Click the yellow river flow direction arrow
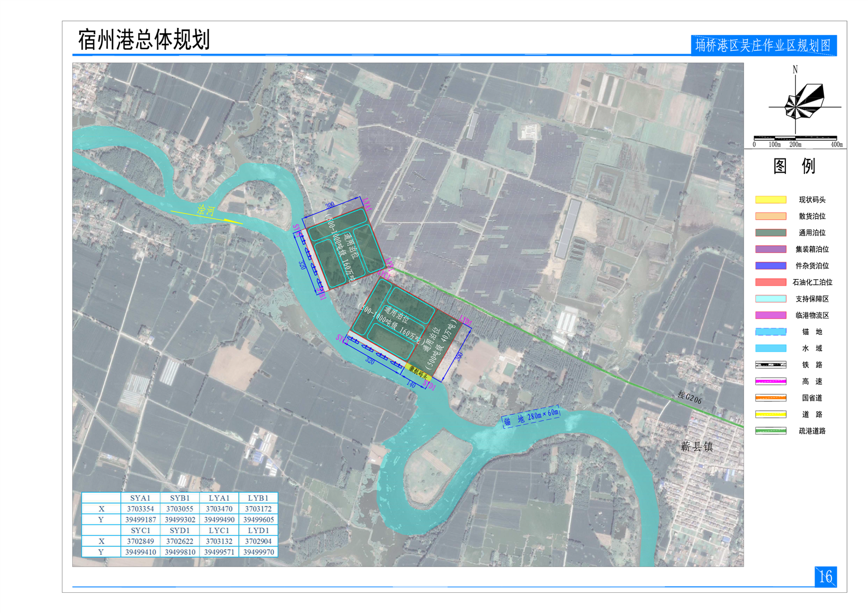This screenshot has width=868, height=613. tap(206, 216)
